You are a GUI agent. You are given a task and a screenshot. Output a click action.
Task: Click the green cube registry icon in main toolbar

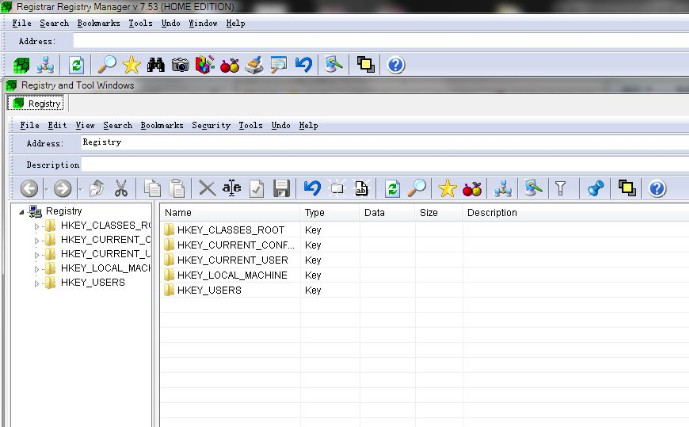[x=21, y=65]
